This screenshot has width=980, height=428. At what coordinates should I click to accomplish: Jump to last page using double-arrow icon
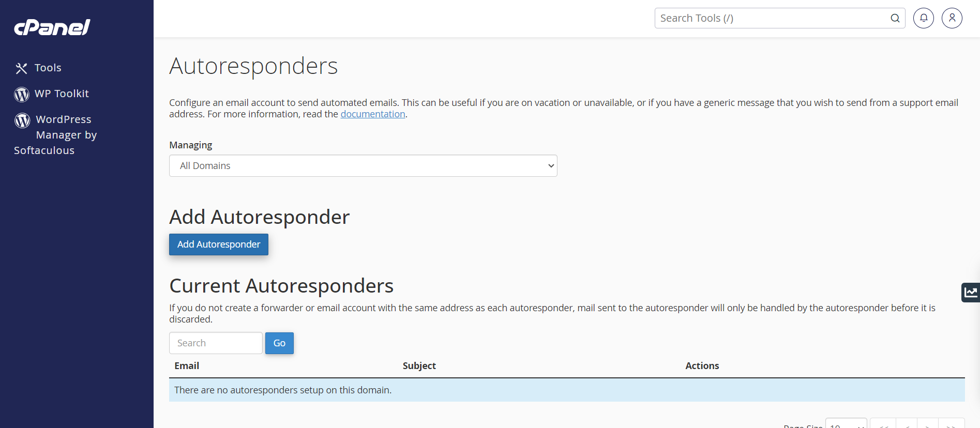(x=951, y=424)
